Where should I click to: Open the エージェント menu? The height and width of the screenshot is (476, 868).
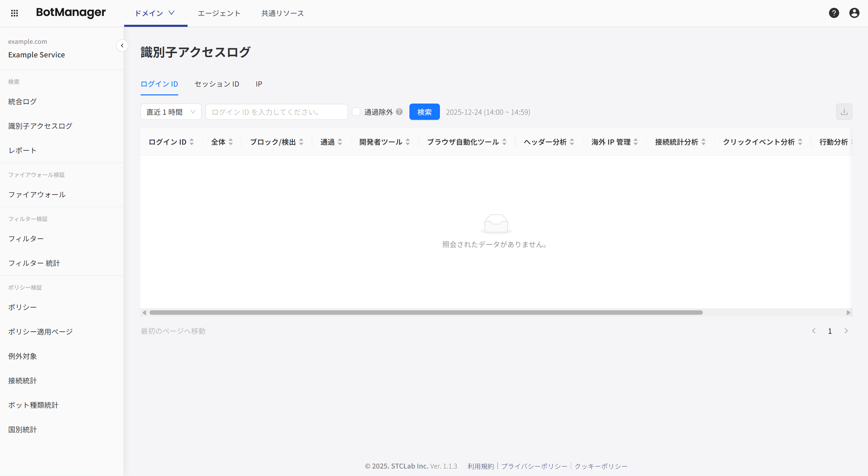[219, 13]
